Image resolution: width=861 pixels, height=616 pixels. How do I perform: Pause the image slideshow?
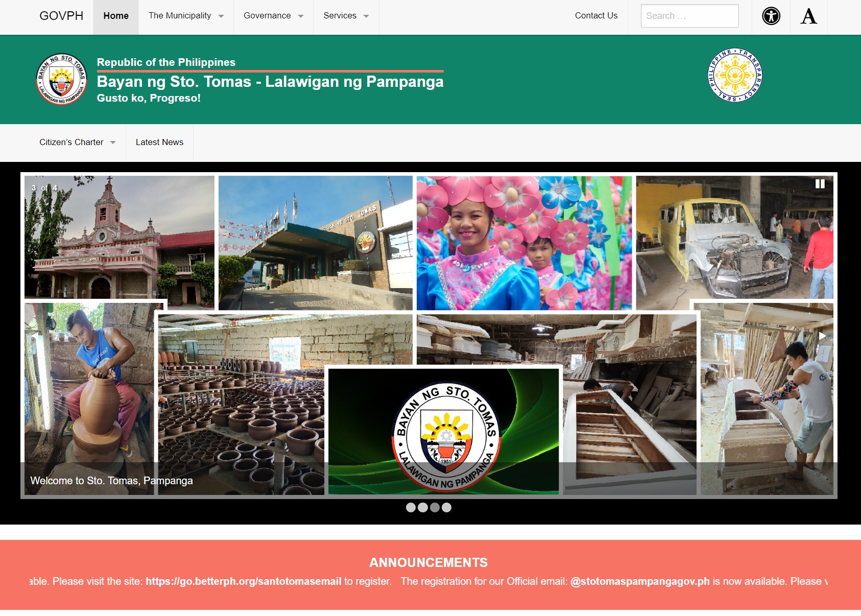[820, 184]
